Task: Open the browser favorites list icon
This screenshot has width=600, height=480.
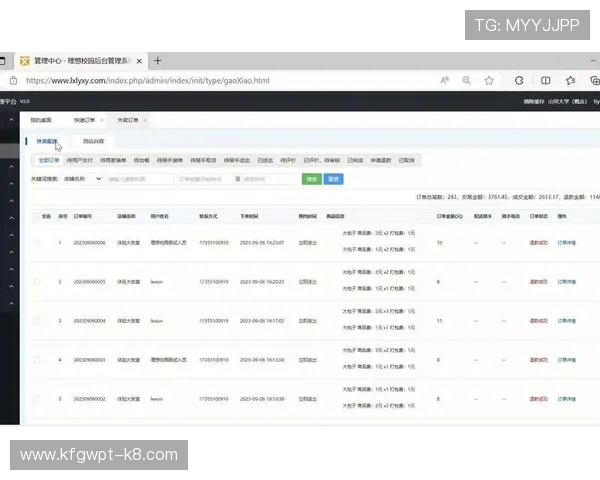Action: click(570, 80)
